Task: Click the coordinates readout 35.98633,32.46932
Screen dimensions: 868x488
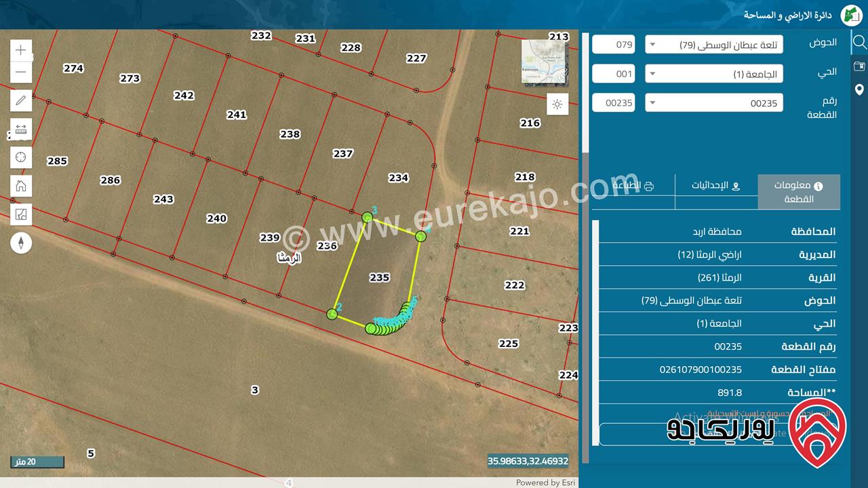Action: pos(528,461)
